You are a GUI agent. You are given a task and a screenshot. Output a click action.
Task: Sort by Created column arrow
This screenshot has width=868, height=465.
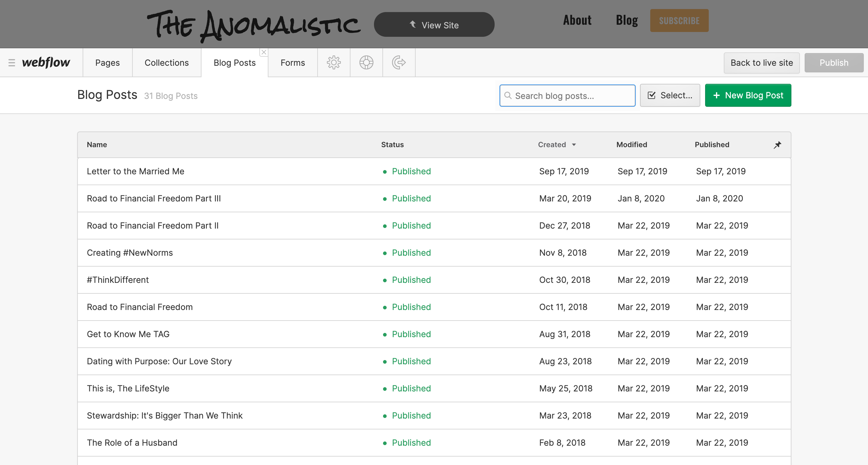(574, 145)
